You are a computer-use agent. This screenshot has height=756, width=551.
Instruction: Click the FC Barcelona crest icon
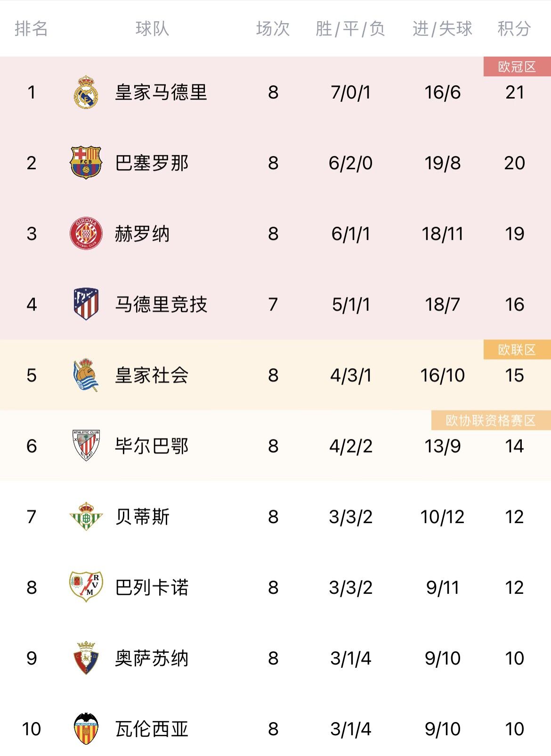pos(86,163)
